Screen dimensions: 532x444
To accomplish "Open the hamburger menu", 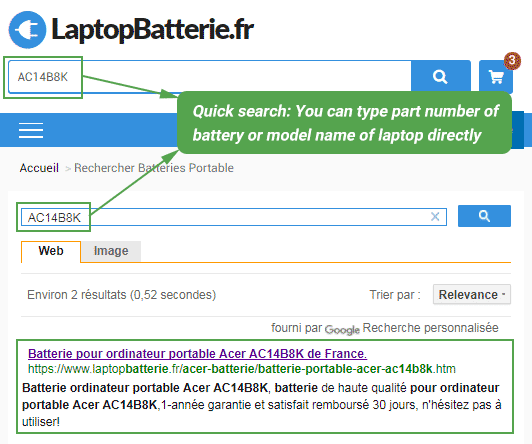I will tap(31, 130).
